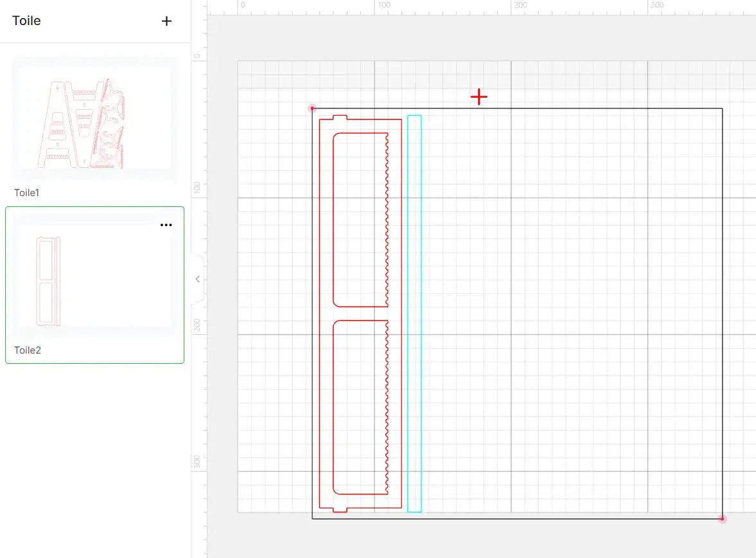Image resolution: width=756 pixels, height=558 pixels.
Task: Click the 100 mark on the vertical ruler
Action: (x=197, y=188)
